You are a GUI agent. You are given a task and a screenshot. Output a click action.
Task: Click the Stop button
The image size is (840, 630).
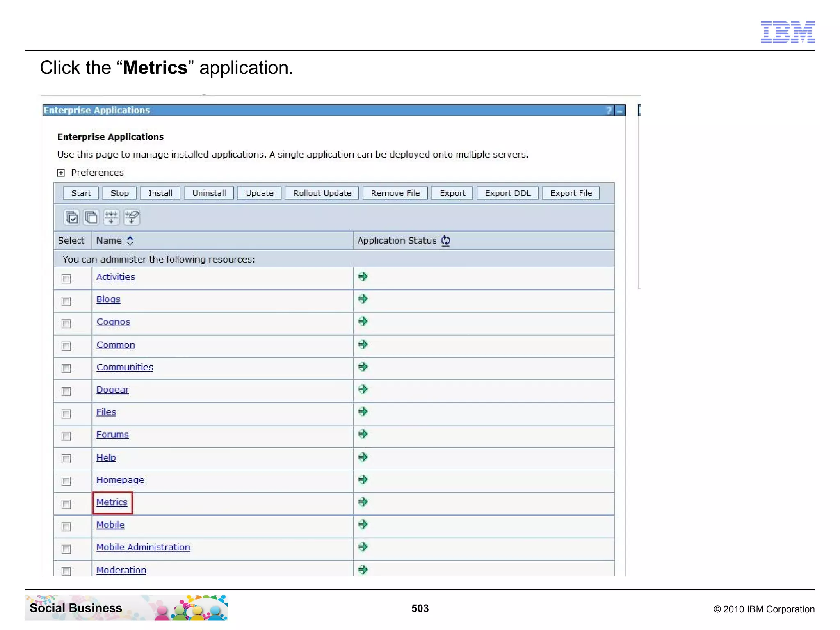119,193
